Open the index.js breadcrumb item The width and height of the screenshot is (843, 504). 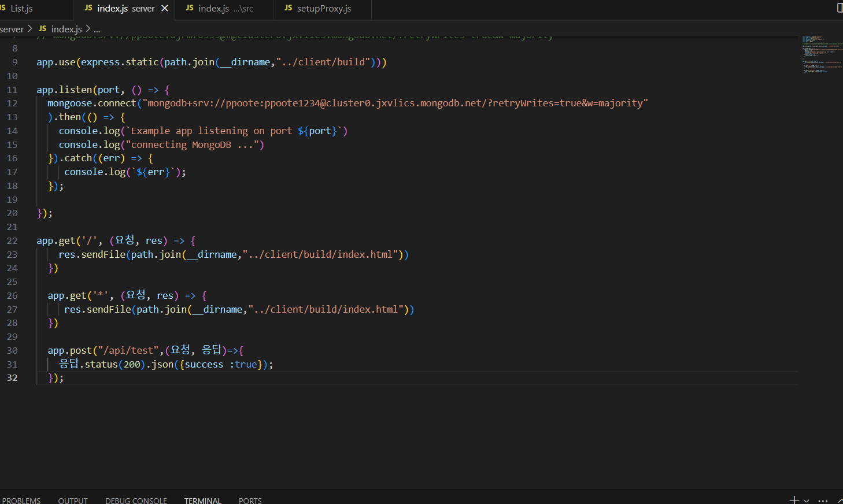click(66, 29)
